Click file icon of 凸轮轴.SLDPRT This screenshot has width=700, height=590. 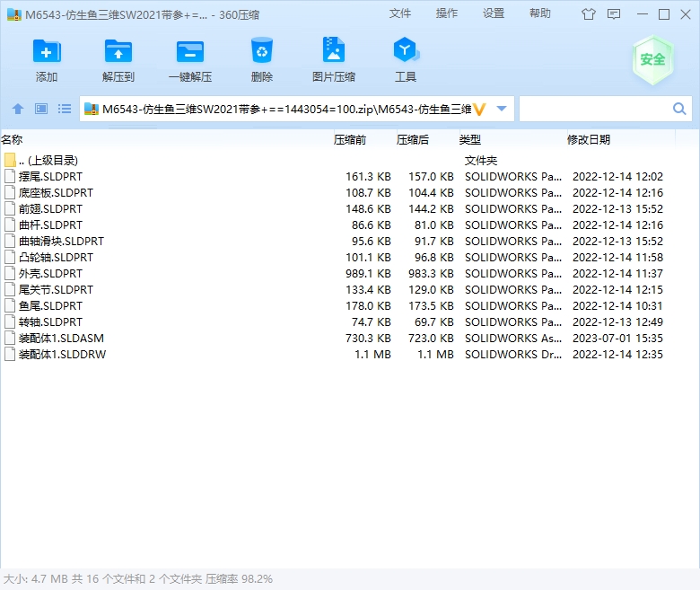coord(10,257)
